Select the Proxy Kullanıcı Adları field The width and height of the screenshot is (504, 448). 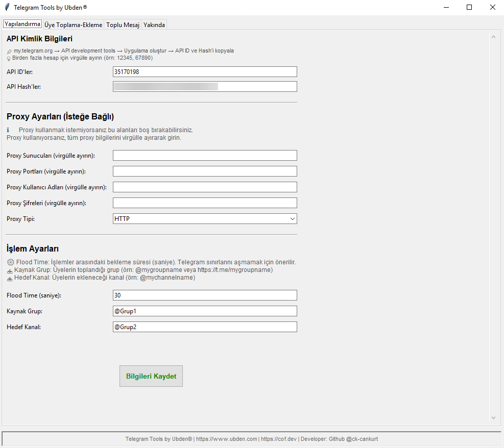(205, 187)
